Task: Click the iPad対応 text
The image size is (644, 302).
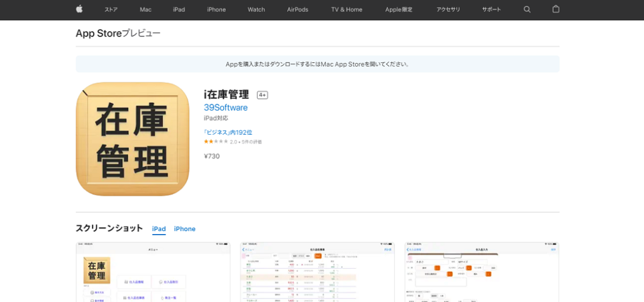Action: point(216,118)
